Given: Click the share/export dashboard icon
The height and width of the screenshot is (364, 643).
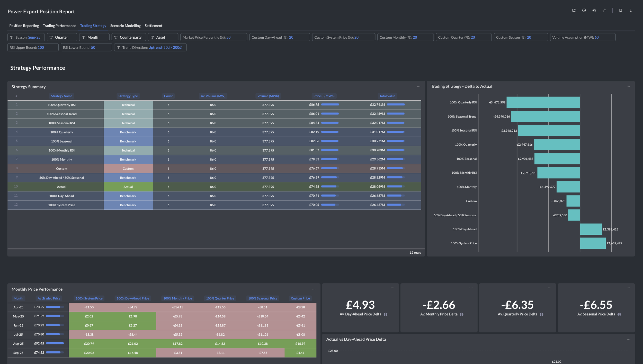Looking at the screenshot, I should [x=574, y=11].
